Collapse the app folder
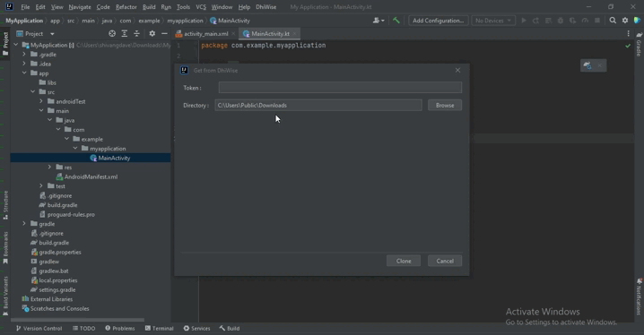 tap(24, 73)
